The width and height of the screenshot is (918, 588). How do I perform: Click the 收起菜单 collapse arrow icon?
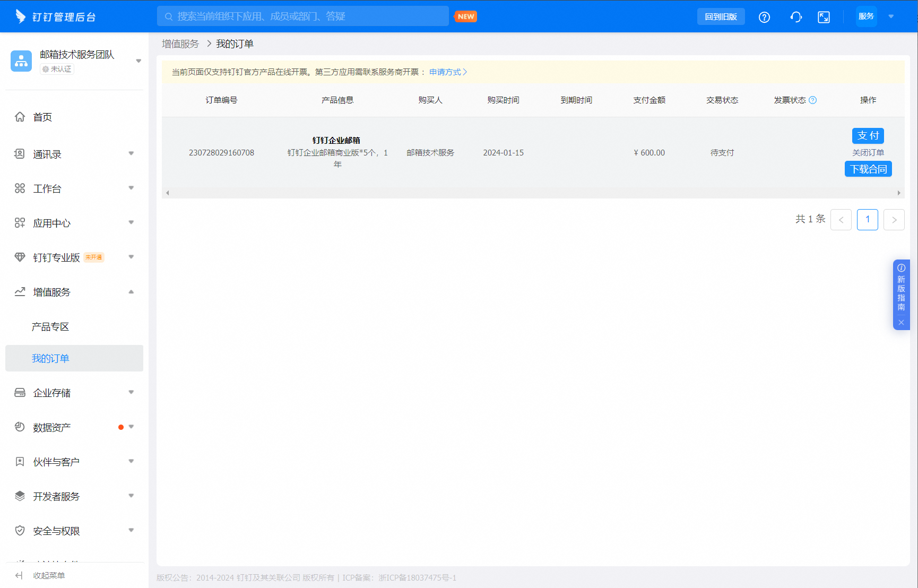[19, 575]
